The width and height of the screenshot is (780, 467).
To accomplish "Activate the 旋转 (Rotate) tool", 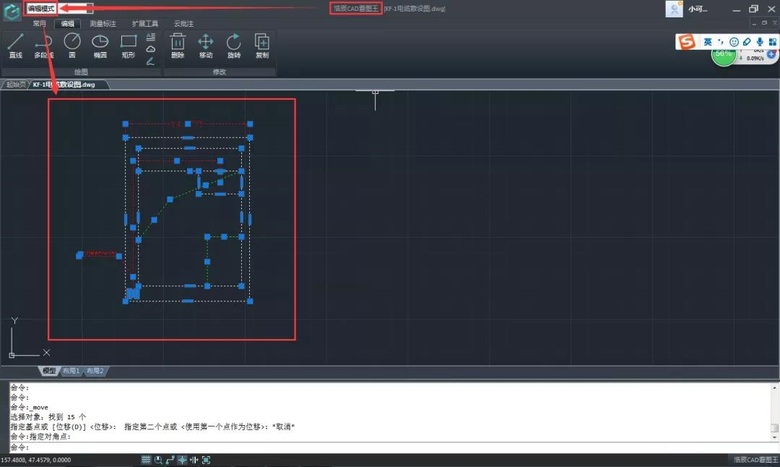I will pyautogui.click(x=234, y=45).
